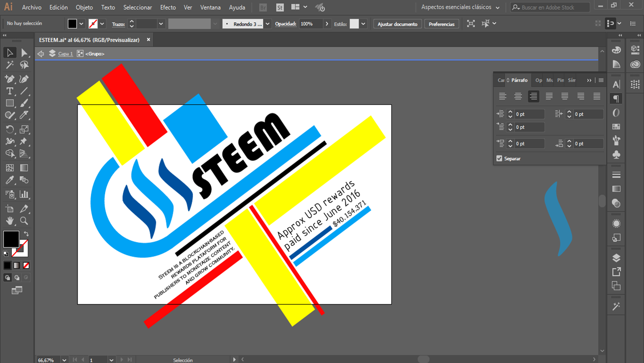Select the Scale tool
This screenshot has width=644, height=363.
point(24,129)
